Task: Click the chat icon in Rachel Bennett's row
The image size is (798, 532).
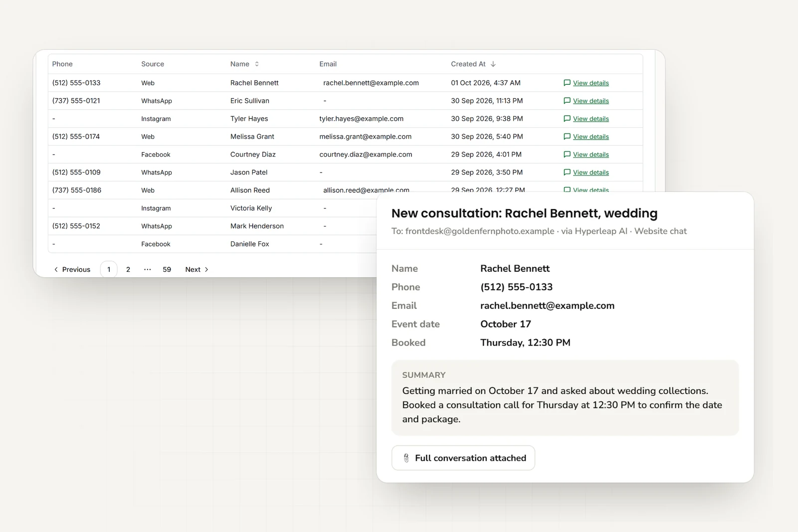Action: point(567,83)
